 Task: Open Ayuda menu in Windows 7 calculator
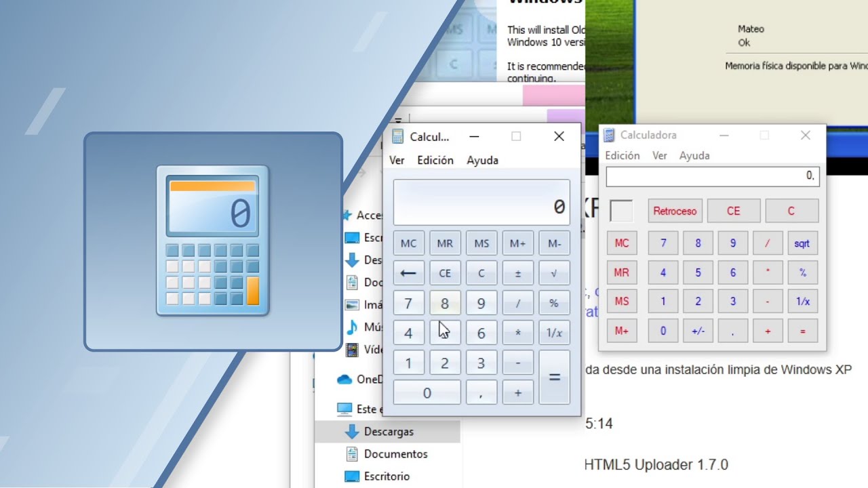tap(482, 161)
